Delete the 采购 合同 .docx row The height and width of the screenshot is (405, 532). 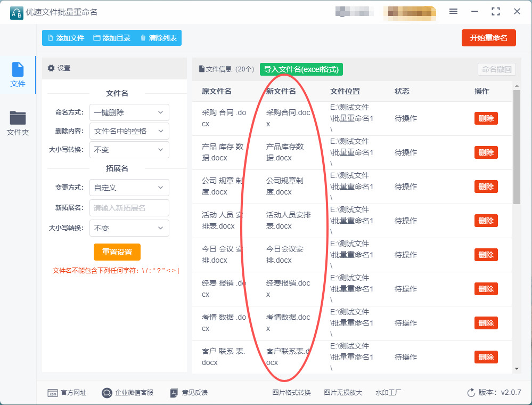486,118
